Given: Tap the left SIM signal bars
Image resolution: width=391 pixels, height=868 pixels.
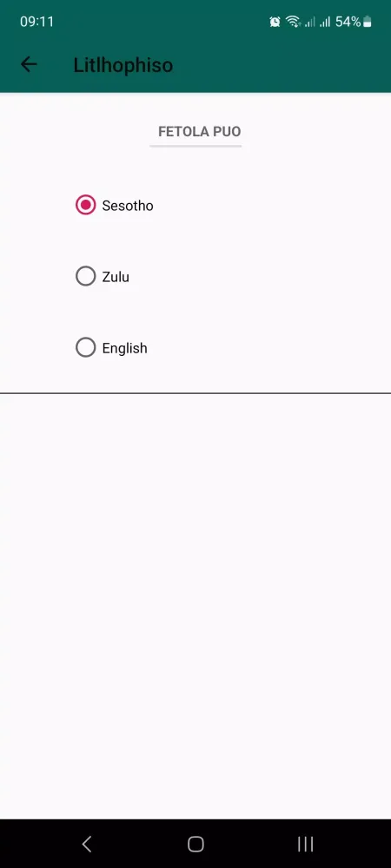Looking at the screenshot, I should point(309,22).
